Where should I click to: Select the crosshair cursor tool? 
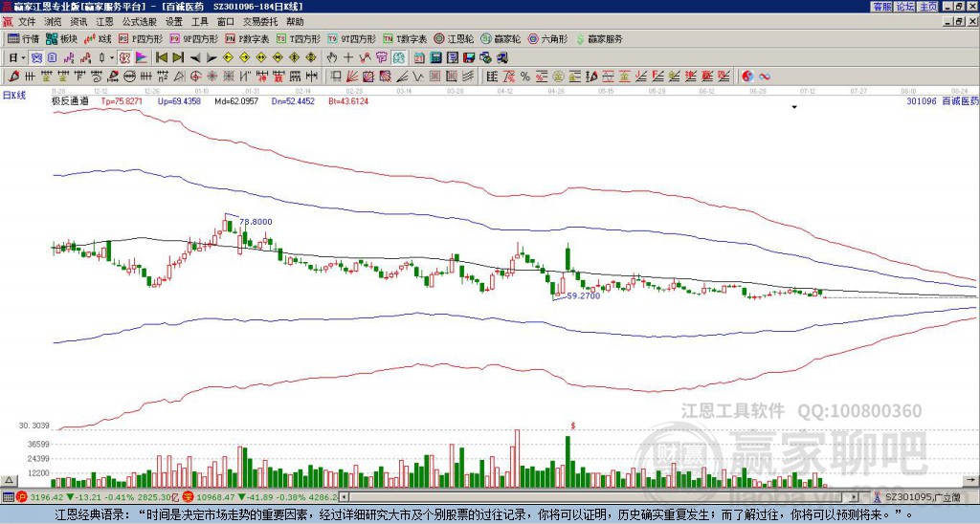[348, 58]
